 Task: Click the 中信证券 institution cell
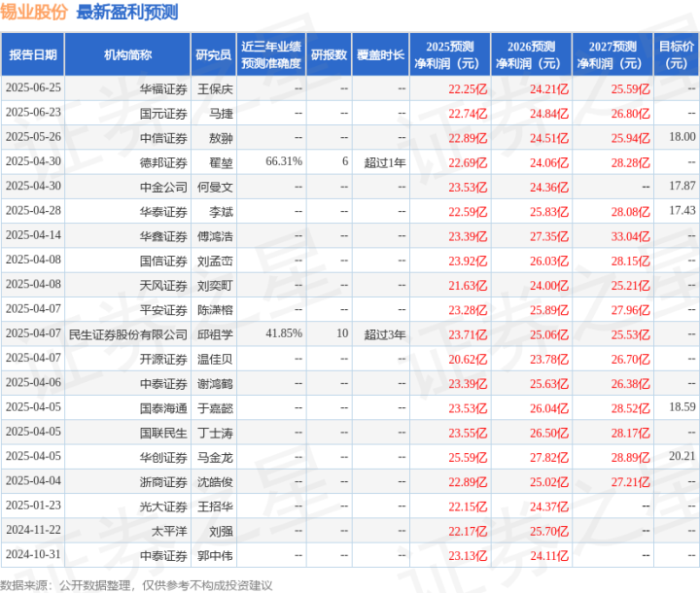click(x=163, y=138)
